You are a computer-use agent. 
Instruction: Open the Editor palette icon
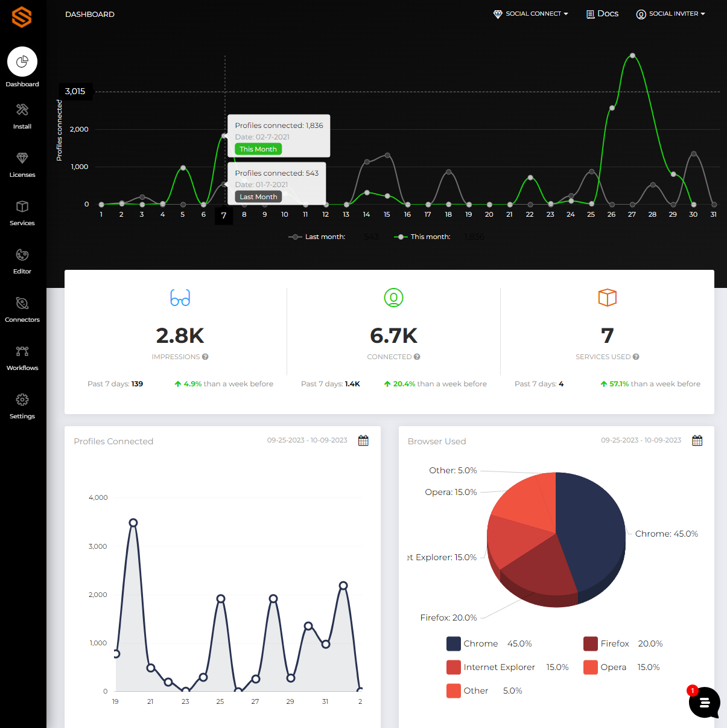[22, 255]
